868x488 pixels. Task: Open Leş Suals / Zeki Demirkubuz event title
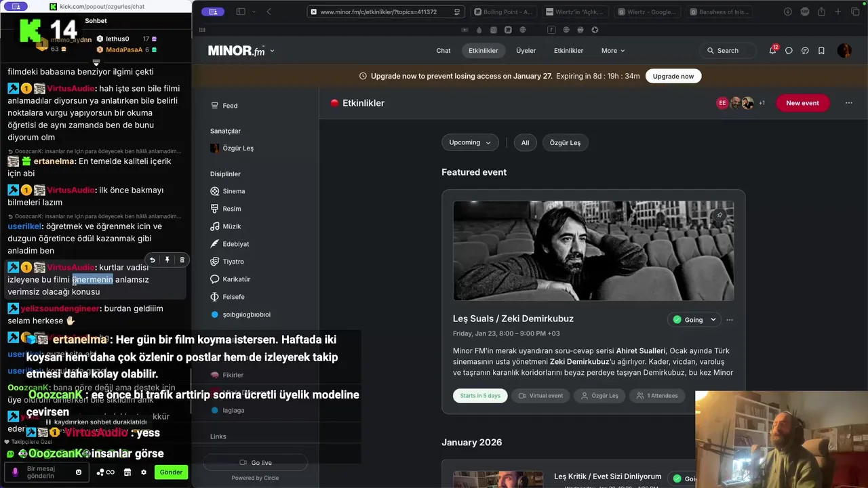tap(513, 319)
